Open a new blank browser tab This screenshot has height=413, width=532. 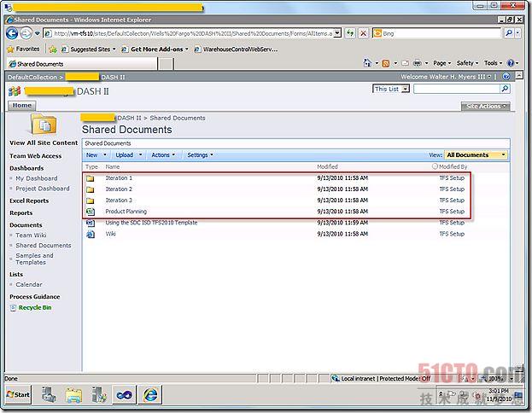tap(166, 64)
